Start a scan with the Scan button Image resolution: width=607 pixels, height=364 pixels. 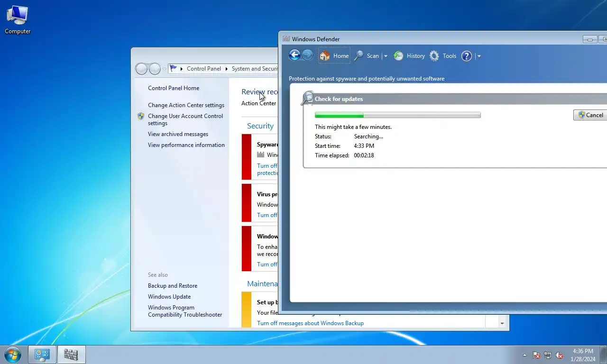click(367, 56)
